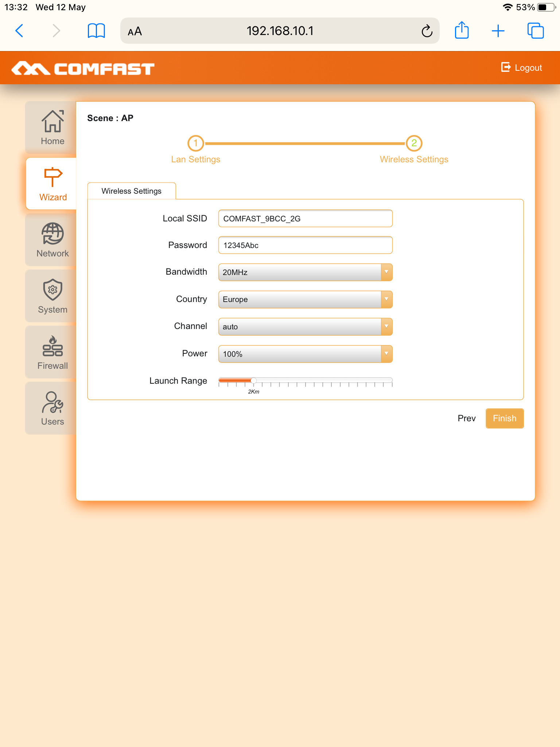
Task: Open a new Safari tab
Action: (498, 31)
